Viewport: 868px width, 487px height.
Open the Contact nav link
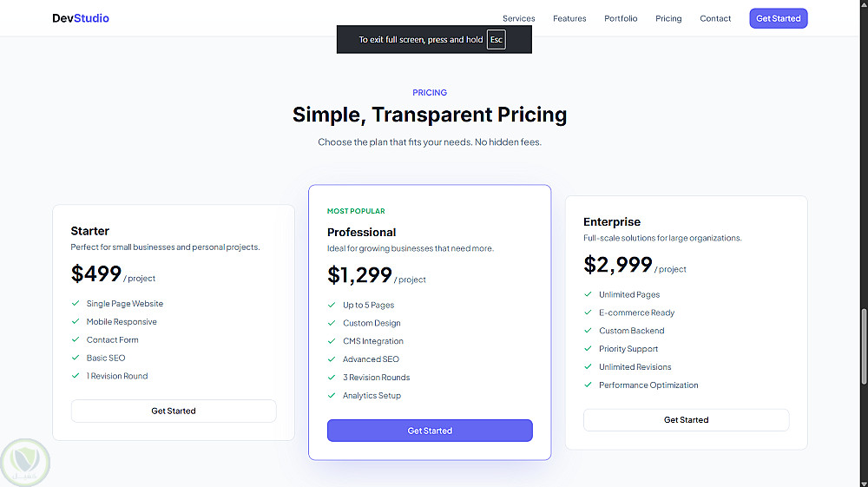pyautogui.click(x=715, y=18)
